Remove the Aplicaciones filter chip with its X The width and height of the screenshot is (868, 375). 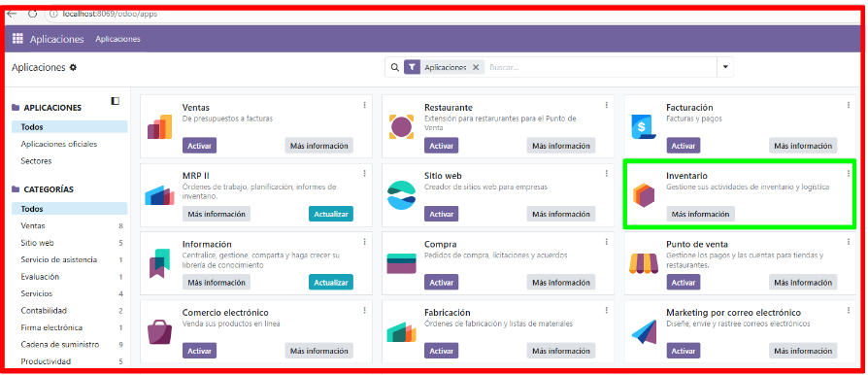476,68
